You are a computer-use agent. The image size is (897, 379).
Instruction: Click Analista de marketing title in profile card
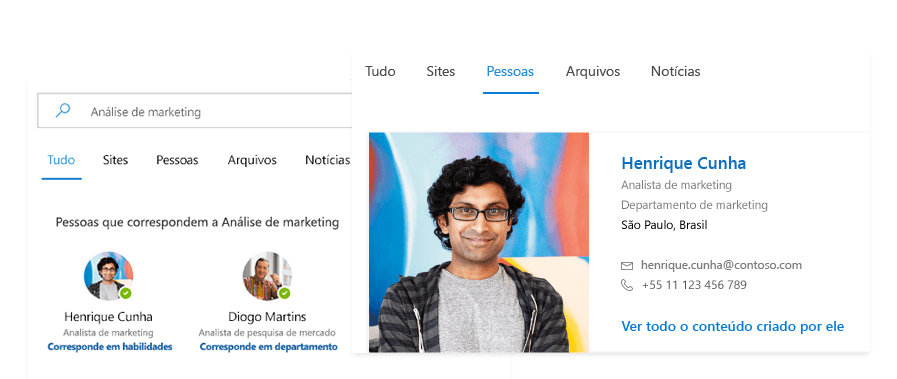676,185
